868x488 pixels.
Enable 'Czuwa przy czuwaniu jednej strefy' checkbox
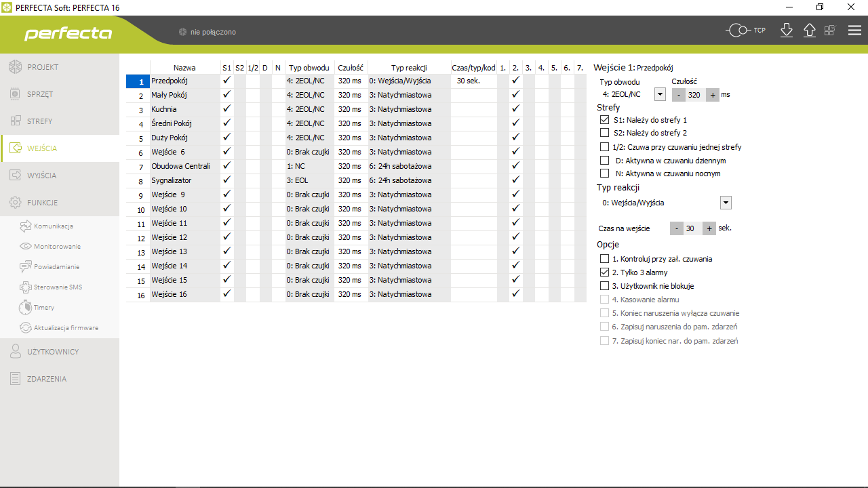click(605, 146)
